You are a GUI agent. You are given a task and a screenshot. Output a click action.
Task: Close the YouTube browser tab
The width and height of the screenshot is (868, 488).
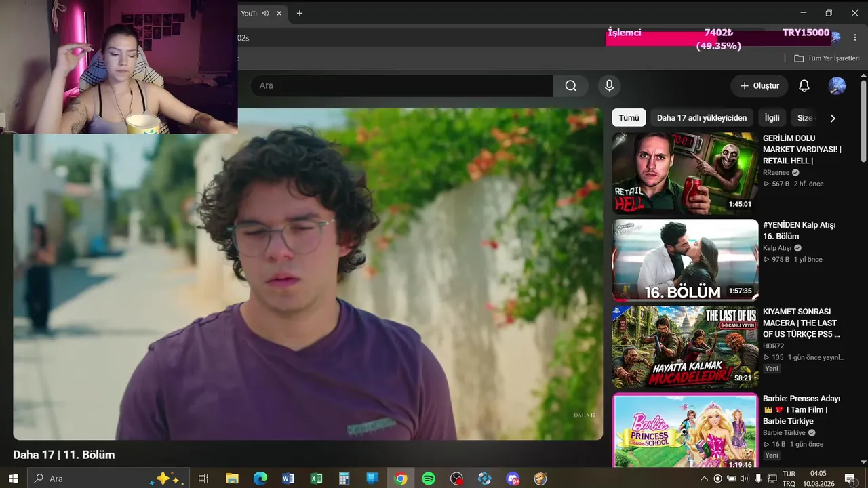coord(279,13)
